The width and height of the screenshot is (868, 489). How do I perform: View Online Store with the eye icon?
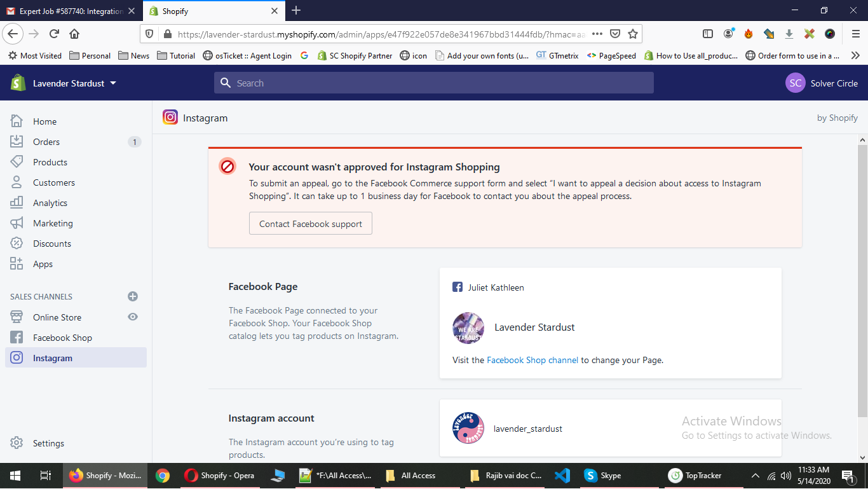(x=133, y=317)
